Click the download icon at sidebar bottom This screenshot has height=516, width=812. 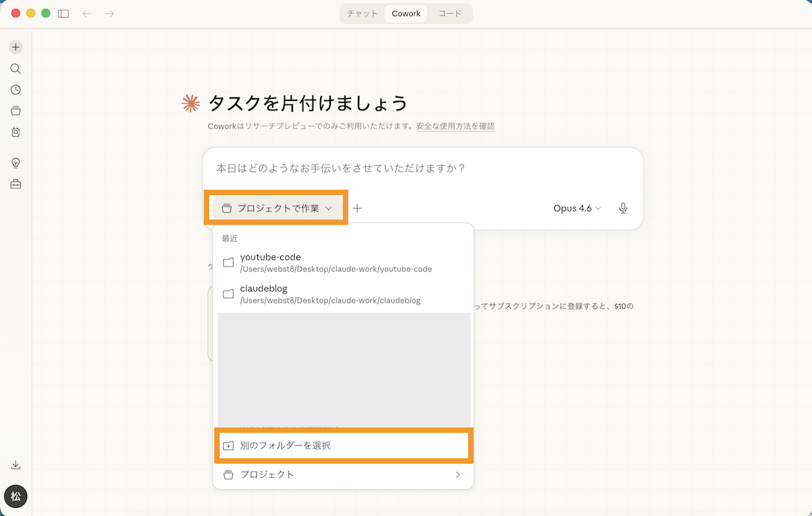[x=16, y=465]
